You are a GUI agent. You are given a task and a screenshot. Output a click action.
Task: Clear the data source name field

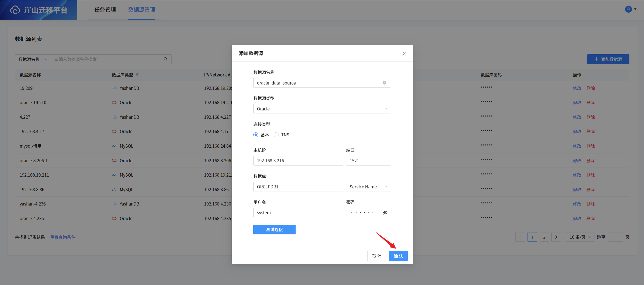384,83
